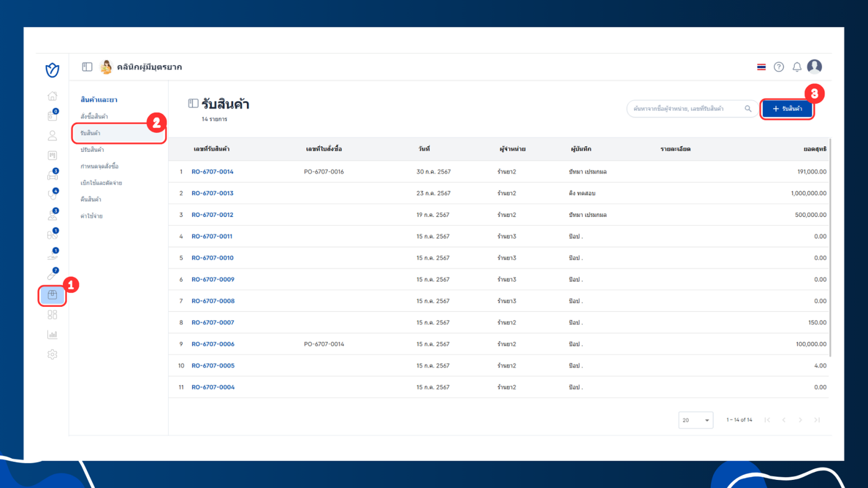Switch language via the Thai flag icon
The width and height of the screenshot is (868, 488).
tap(761, 67)
